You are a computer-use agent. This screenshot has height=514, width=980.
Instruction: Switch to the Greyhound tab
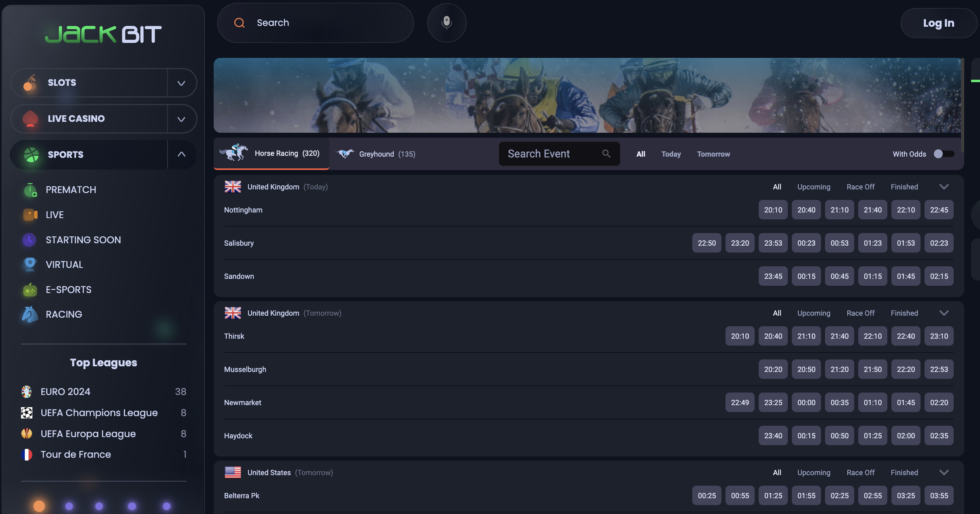(376, 154)
